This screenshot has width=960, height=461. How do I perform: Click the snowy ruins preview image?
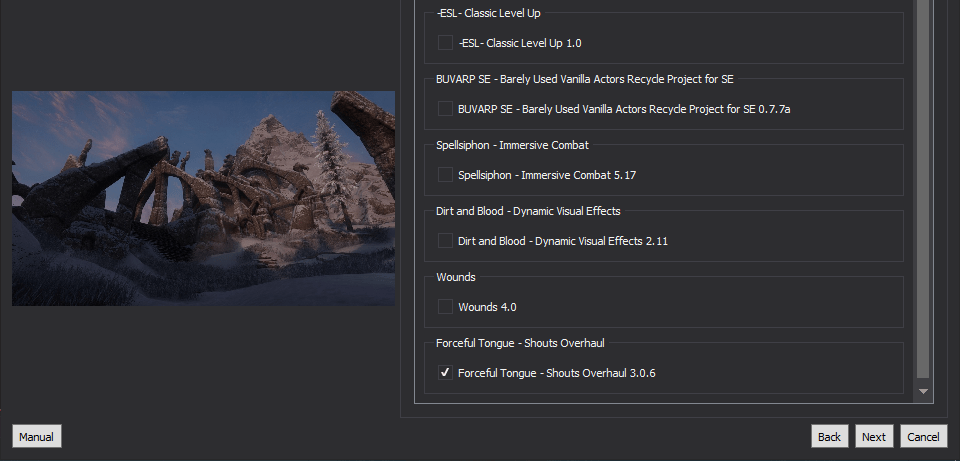(203, 198)
